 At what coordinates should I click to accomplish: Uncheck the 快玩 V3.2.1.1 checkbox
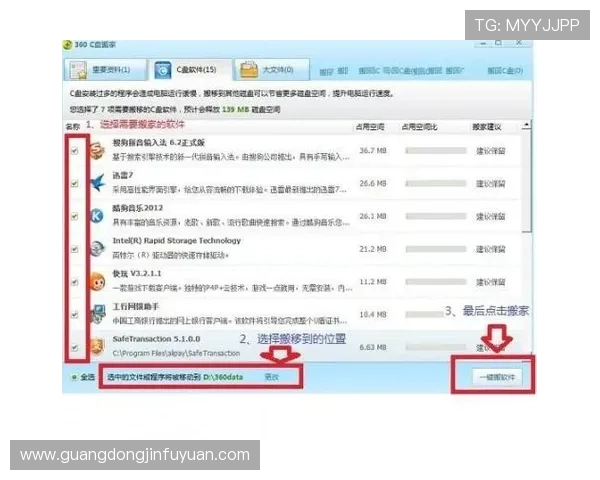click(x=75, y=282)
